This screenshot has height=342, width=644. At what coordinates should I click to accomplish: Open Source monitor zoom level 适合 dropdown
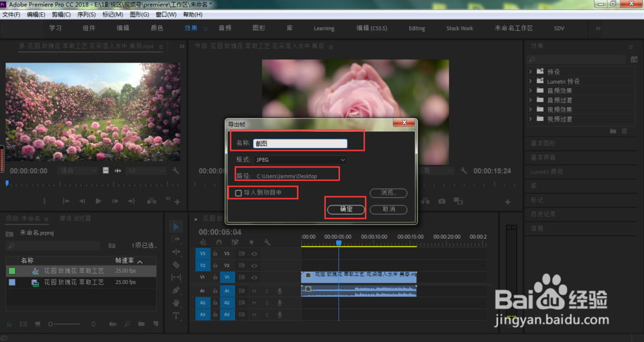tap(77, 171)
